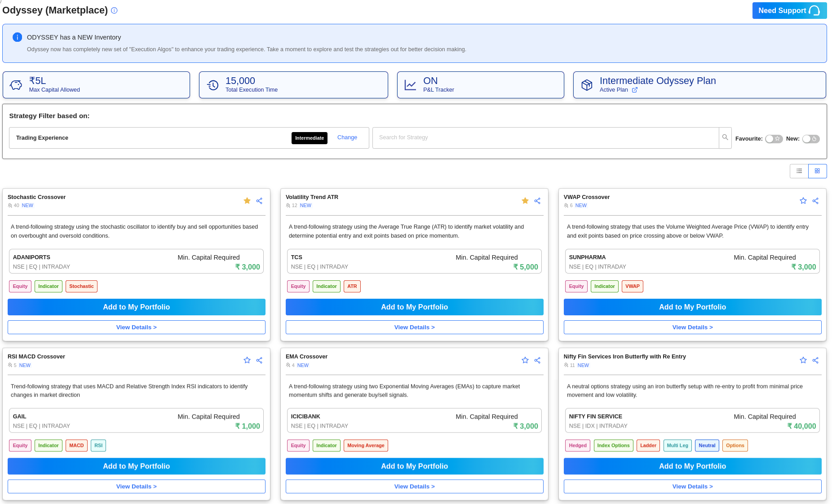Star the RSI MACD Crossover strategy
The width and height of the screenshot is (832, 504).
[x=247, y=360]
